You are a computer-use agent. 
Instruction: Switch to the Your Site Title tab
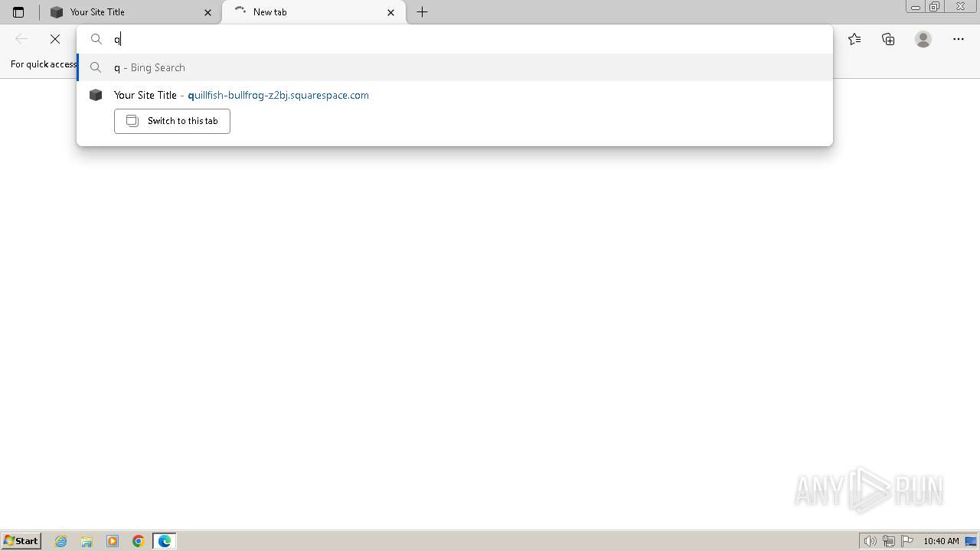click(x=130, y=12)
